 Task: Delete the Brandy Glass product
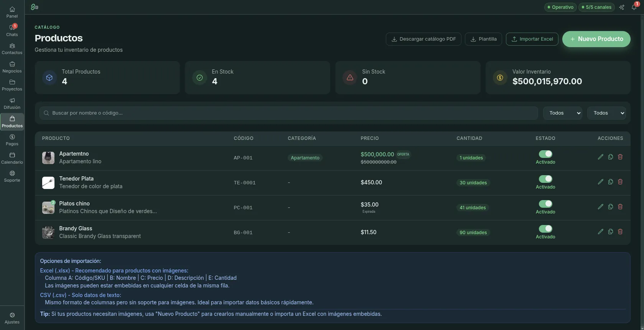point(620,231)
